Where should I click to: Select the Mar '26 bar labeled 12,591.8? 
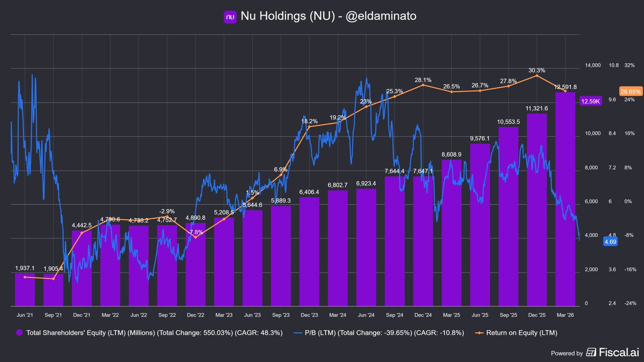[566, 198]
